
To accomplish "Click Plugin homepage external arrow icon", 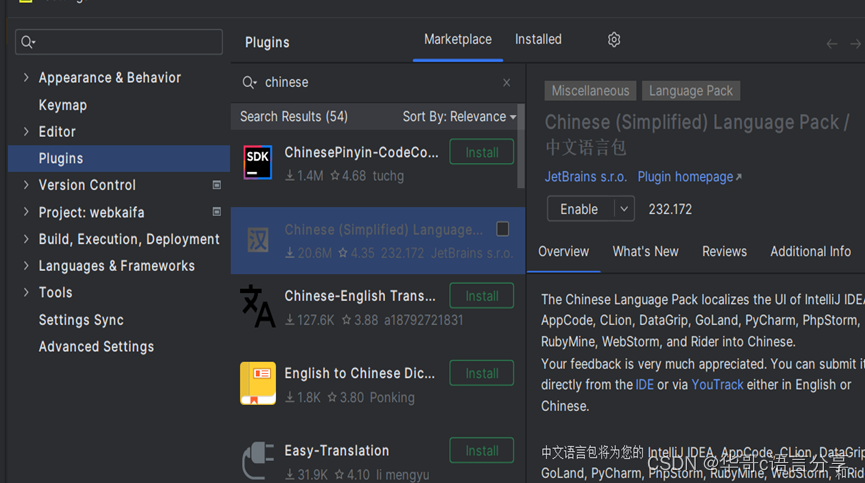I will point(739,177).
